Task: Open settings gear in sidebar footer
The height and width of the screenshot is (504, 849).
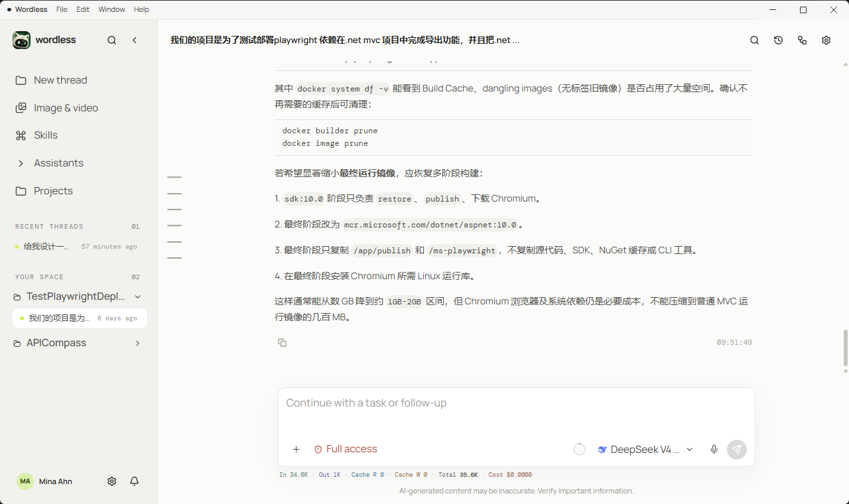Action: click(111, 481)
